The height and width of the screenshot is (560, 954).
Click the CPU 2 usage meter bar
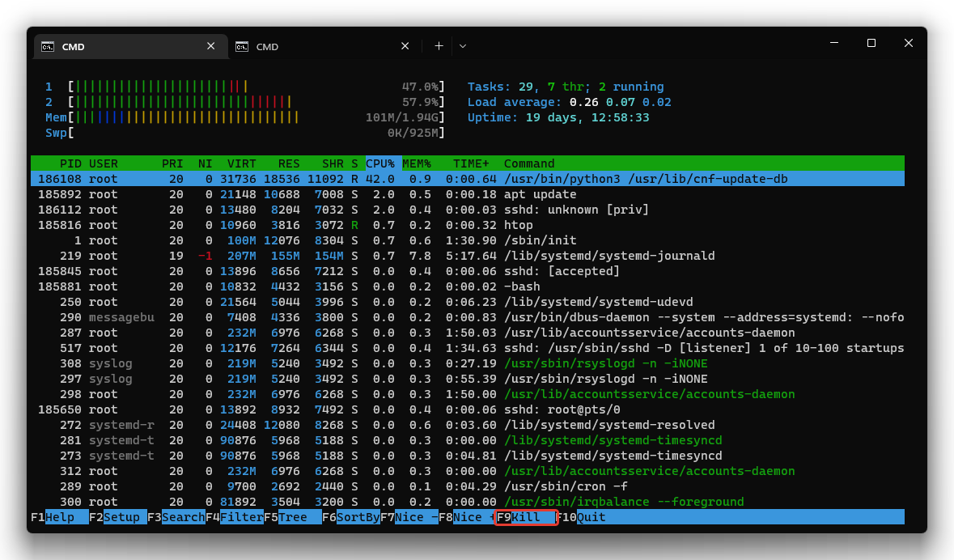[x=257, y=102]
